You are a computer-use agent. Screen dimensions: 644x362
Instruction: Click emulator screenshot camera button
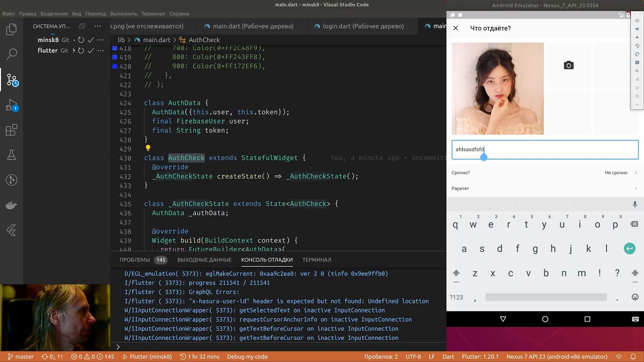click(637, 62)
